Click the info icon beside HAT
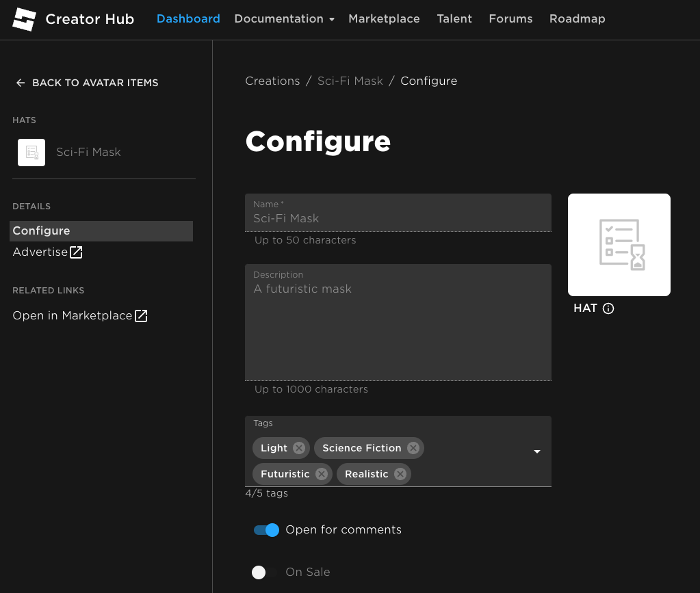Viewport: 700px width, 593px height. [608, 308]
